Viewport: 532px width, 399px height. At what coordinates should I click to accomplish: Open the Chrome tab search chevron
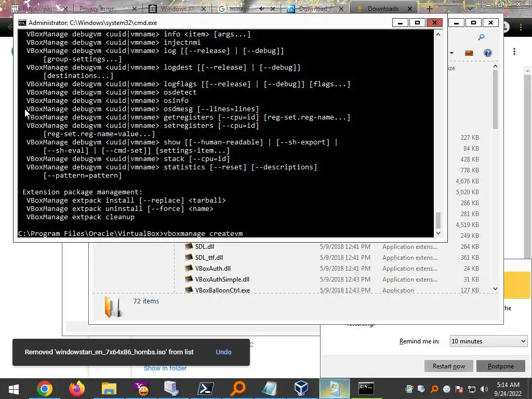(470, 9)
